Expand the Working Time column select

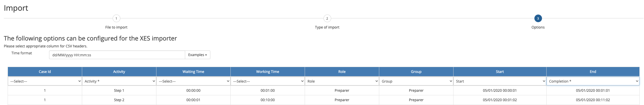pos(268,81)
